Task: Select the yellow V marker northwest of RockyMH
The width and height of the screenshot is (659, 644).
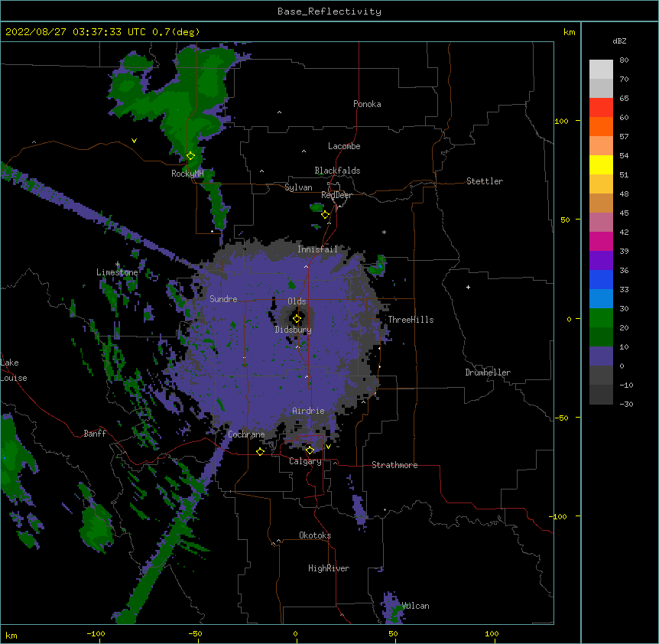Action: (134, 141)
